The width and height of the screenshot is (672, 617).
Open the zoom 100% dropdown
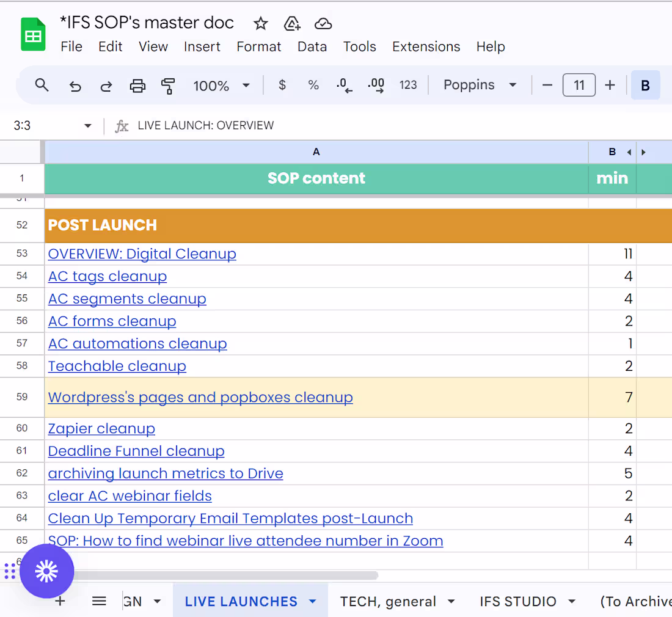[221, 86]
